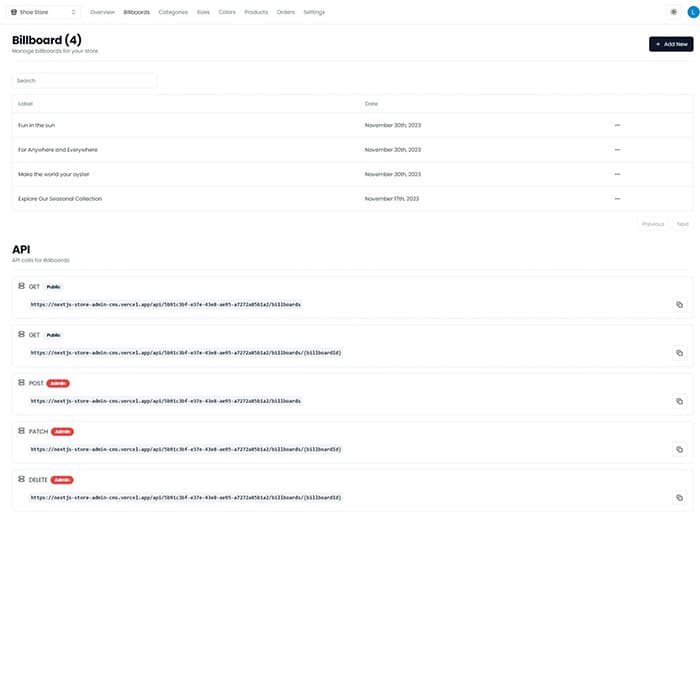Copy the GET billboardId URL
This screenshot has width=700, height=700.
click(679, 353)
